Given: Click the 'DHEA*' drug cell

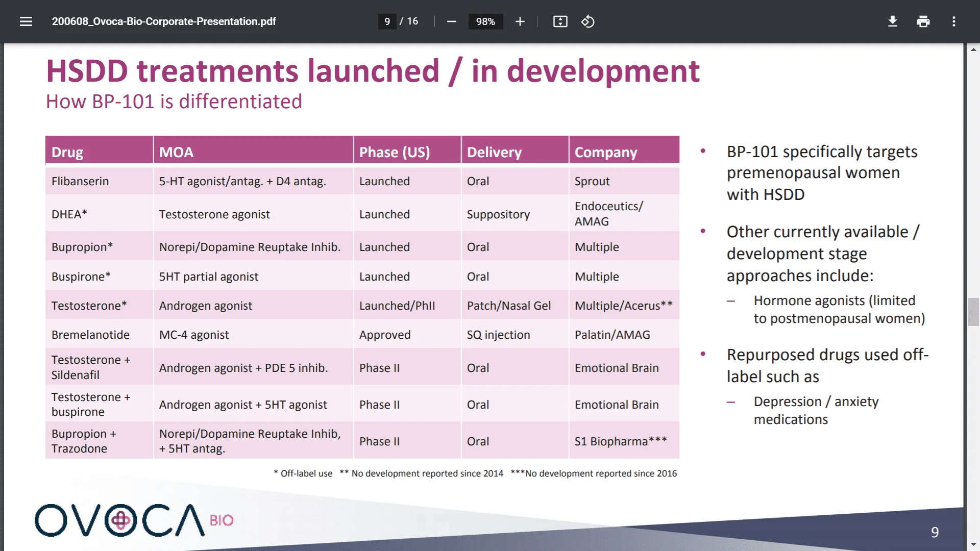Looking at the screenshot, I should point(99,214).
